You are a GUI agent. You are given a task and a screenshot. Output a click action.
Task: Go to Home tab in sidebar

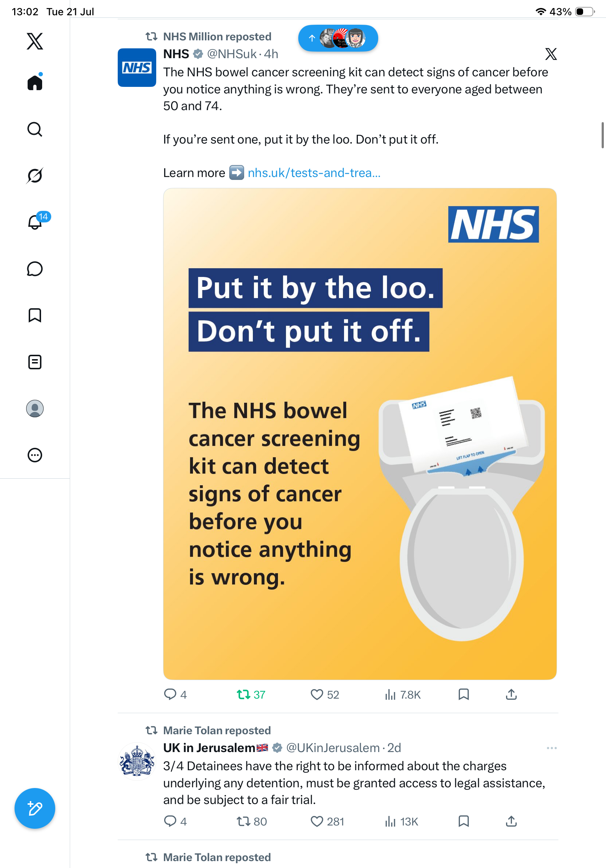[x=35, y=82]
